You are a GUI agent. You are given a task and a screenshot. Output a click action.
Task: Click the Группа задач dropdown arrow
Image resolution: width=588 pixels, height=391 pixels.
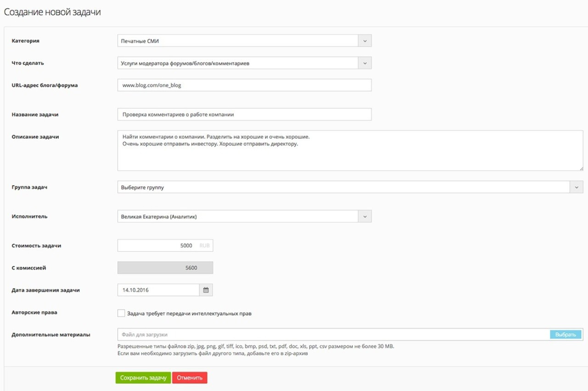click(577, 187)
